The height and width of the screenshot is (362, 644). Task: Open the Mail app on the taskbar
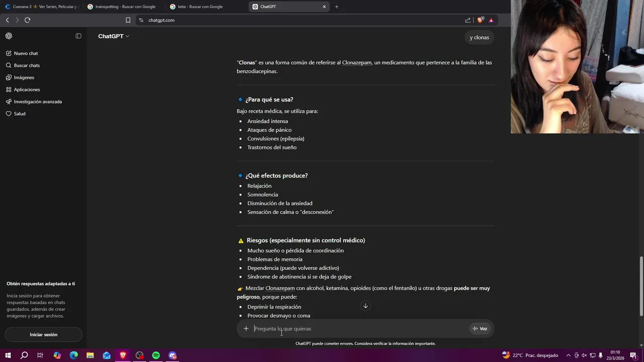pos(107,355)
